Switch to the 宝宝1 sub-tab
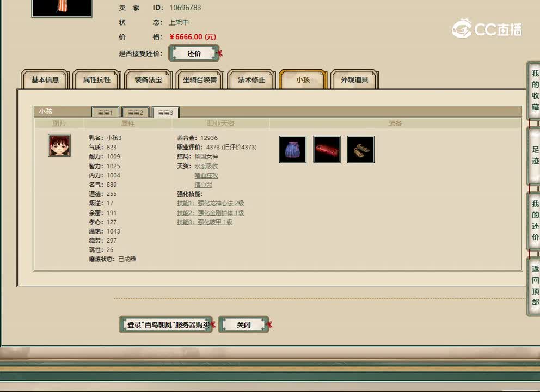Image resolution: width=540 pixels, height=392 pixels. click(x=105, y=112)
